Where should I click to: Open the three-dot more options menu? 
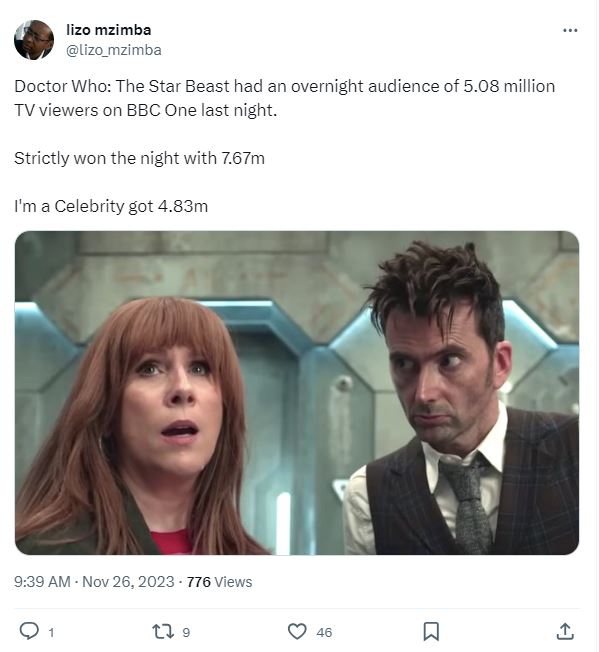[570, 30]
